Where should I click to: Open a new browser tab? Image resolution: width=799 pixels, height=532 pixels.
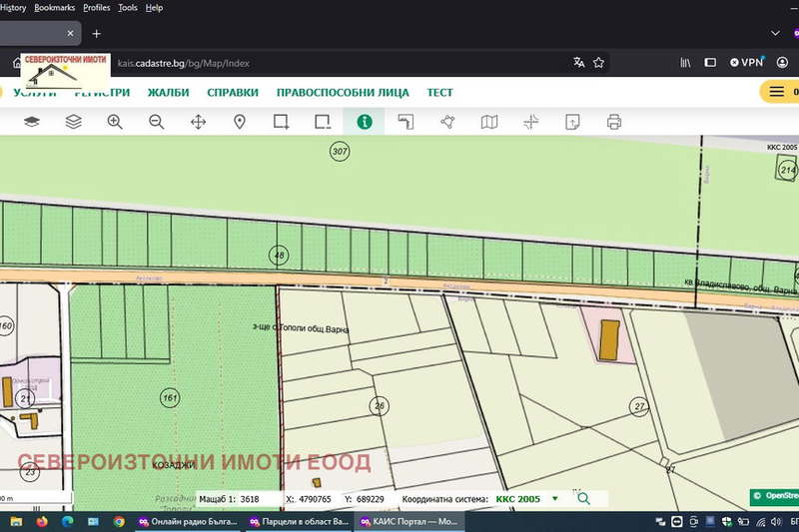coord(96,34)
